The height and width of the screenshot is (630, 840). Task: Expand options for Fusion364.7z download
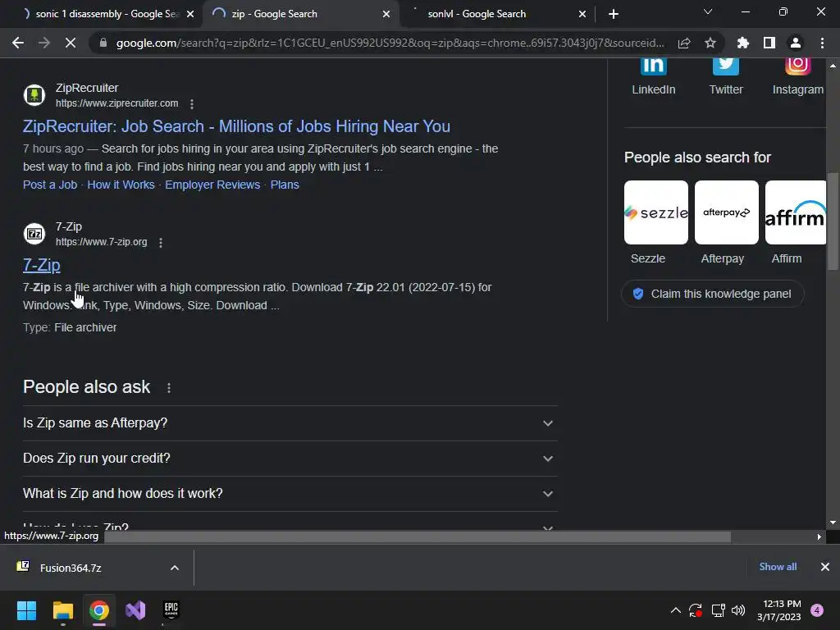[x=175, y=568]
